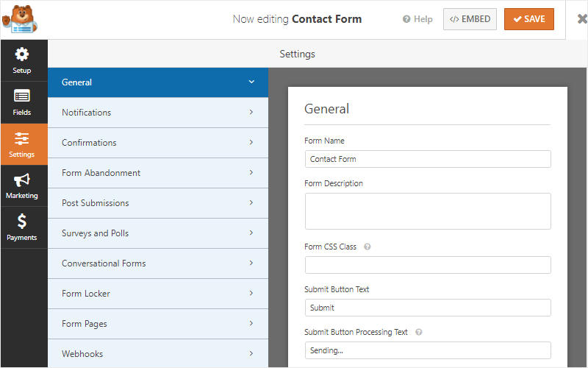Select the Form Locker tab
This screenshot has height=368, width=588.
click(x=158, y=294)
